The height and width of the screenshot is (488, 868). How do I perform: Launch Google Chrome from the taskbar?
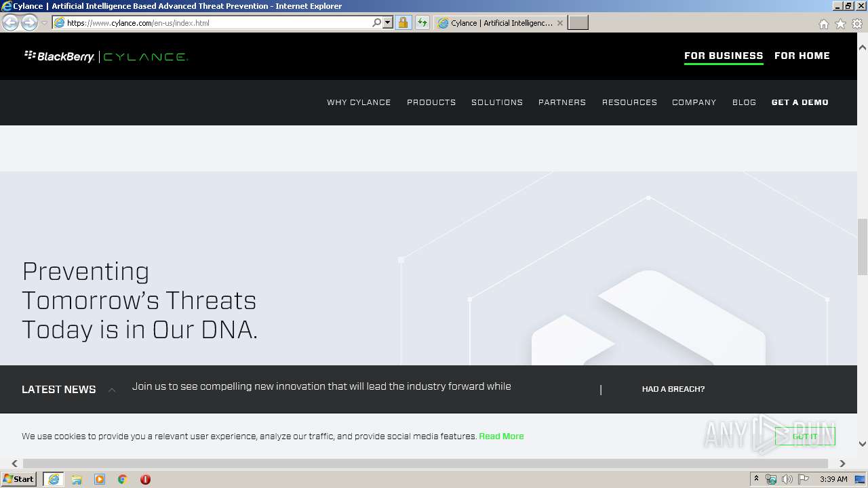point(123,479)
